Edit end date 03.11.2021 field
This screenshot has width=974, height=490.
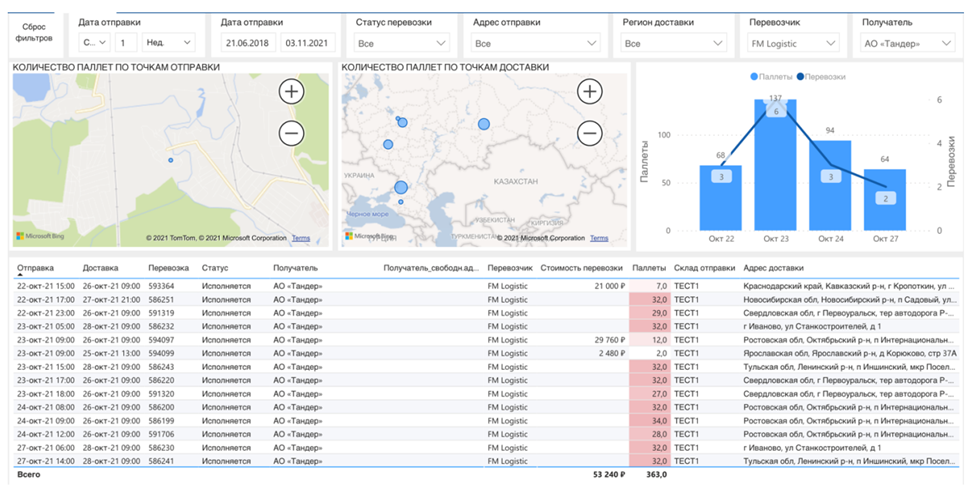[307, 43]
